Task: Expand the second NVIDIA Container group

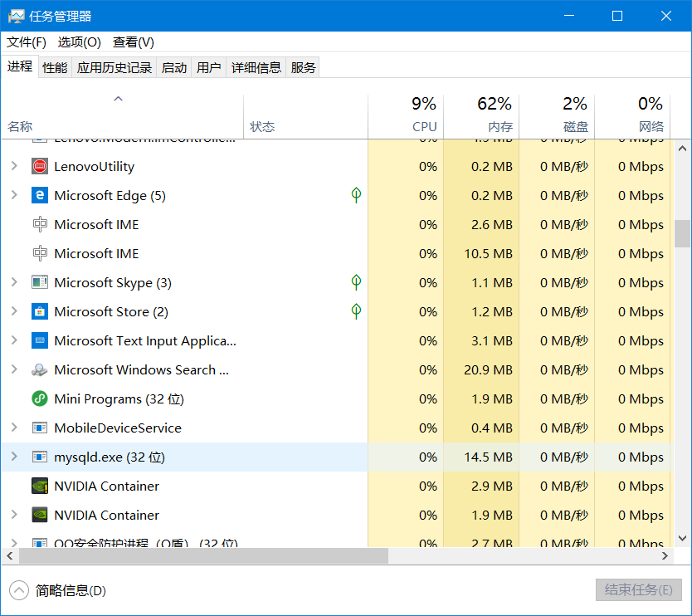Action: click(14, 515)
